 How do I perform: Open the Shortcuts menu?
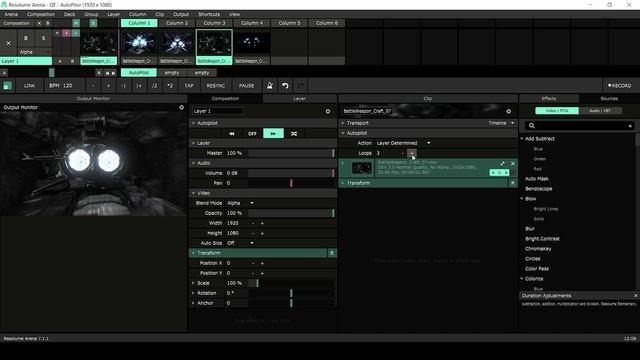click(x=209, y=14)
